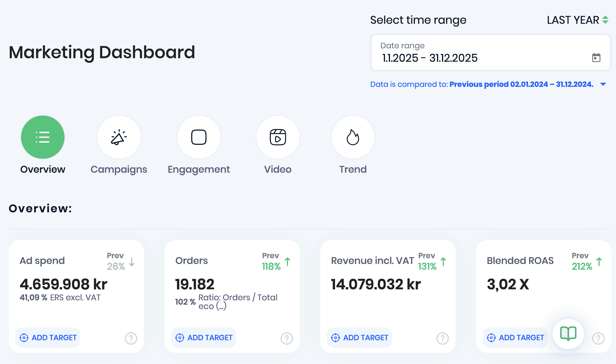Viewport: 616px width, 364px height.
Task: Open the Campaigns megaphone icon
Action: [119, 137]
